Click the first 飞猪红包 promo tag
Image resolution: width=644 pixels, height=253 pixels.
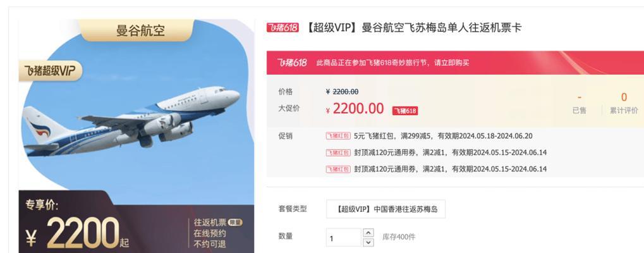pyautogui.click(x=338, y=136)
